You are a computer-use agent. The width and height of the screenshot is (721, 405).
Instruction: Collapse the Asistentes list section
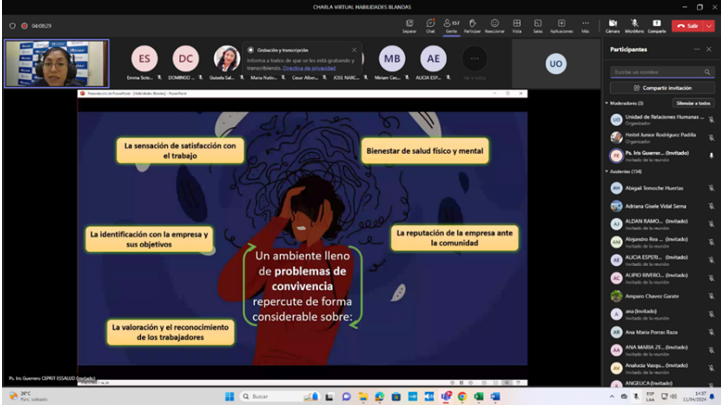(607, 171)
